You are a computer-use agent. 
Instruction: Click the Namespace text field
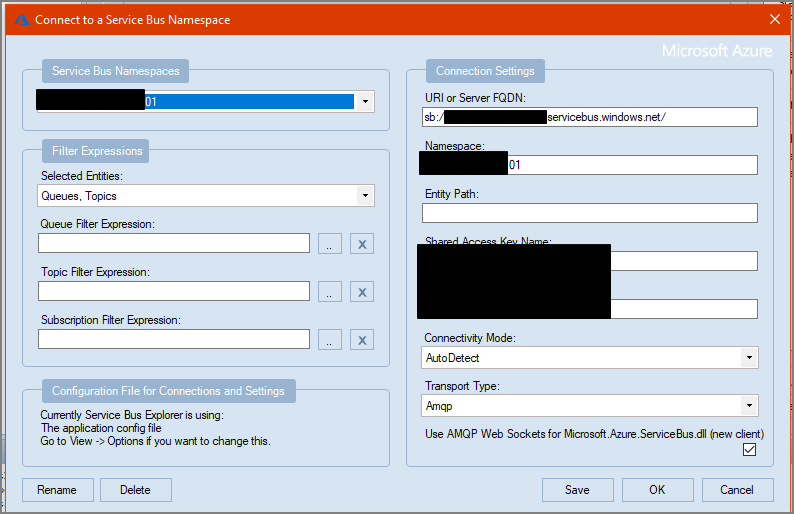click(x=590, y=165)
